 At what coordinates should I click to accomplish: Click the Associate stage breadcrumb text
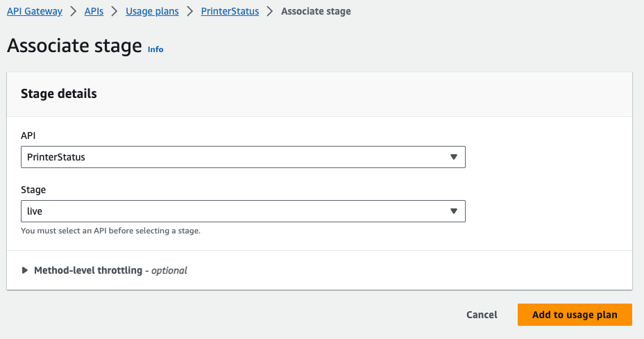tap(316, 12)
